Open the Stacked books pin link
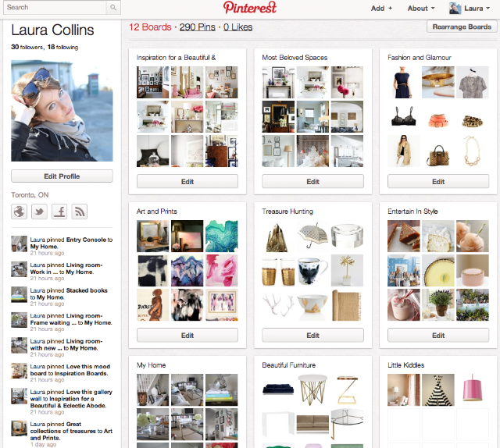The image size is (500, 448). tap(87, 290)
